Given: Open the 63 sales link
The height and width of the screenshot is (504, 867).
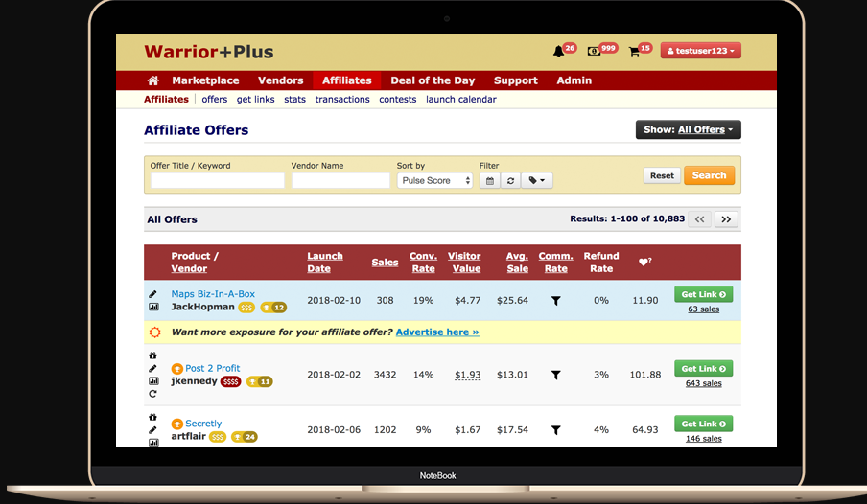Looking at the screenshot, I should pyautogui.click(x=703, y=309).
